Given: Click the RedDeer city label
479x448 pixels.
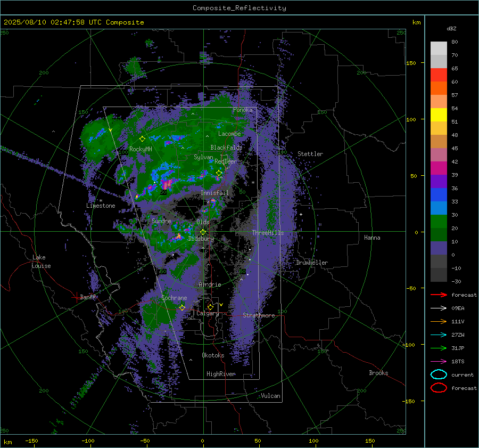Looking at the screenshot, I should click(x=226, y=161).
